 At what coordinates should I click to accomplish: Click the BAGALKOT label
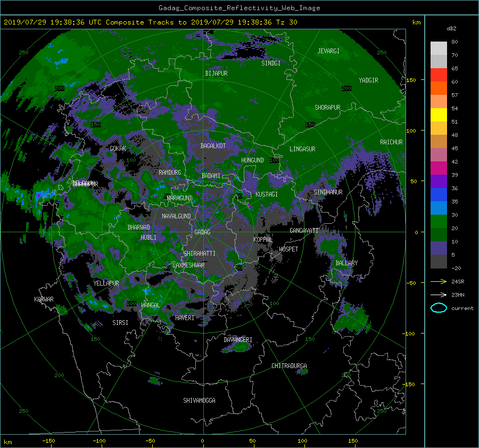213,146
